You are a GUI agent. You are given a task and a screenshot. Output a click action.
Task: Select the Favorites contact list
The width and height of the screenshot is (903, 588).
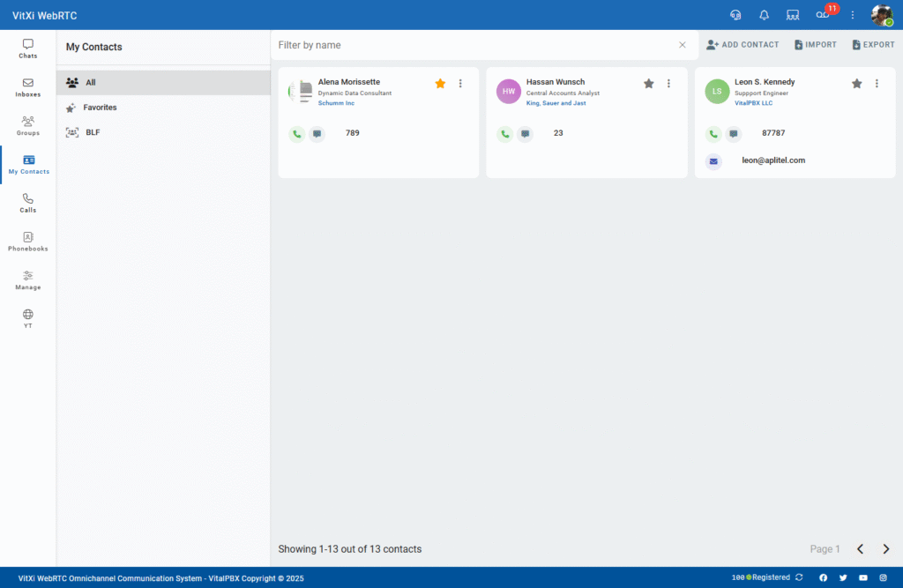tap(100, 108)
